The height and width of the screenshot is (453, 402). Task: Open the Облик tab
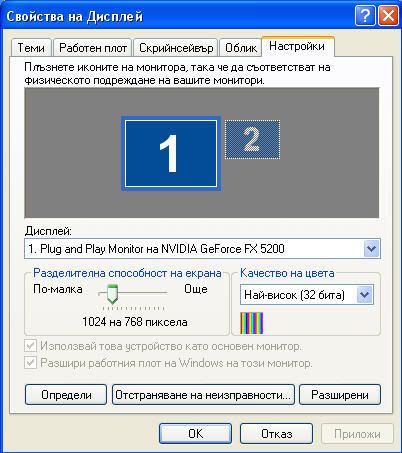coord(241,48)
